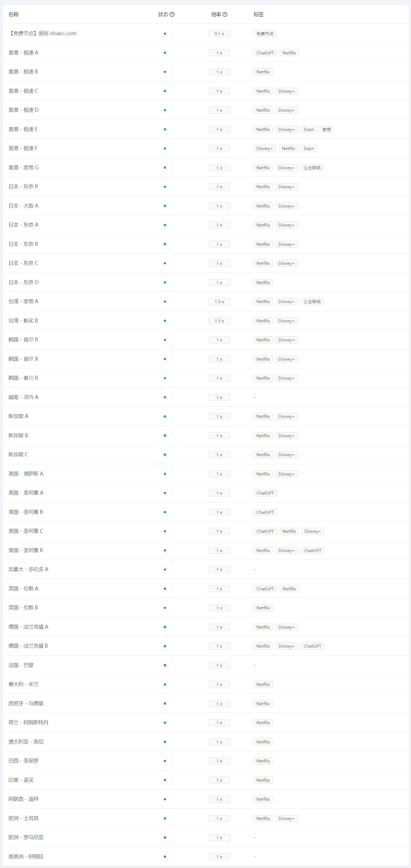Click the red status dot for 法国 - 巴黎
Image resolution: width=411 pixels, height=868 pixels.
click(x=165, y=665)
